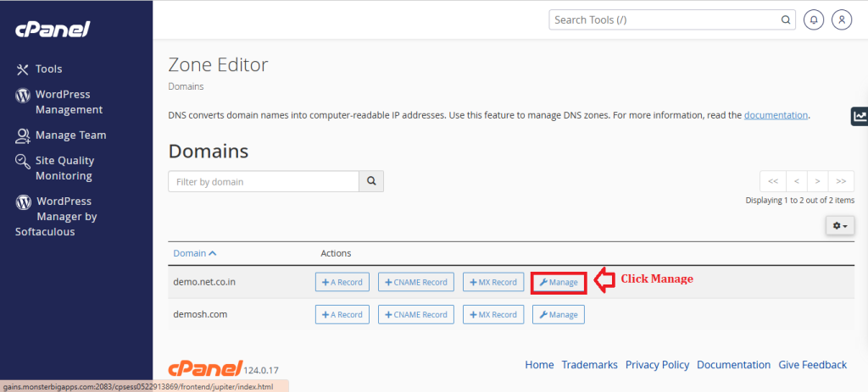Add CNAME Record for demo.net.co.in
Viewport: 868px width, 392px height.
click(x=416, y=282)
